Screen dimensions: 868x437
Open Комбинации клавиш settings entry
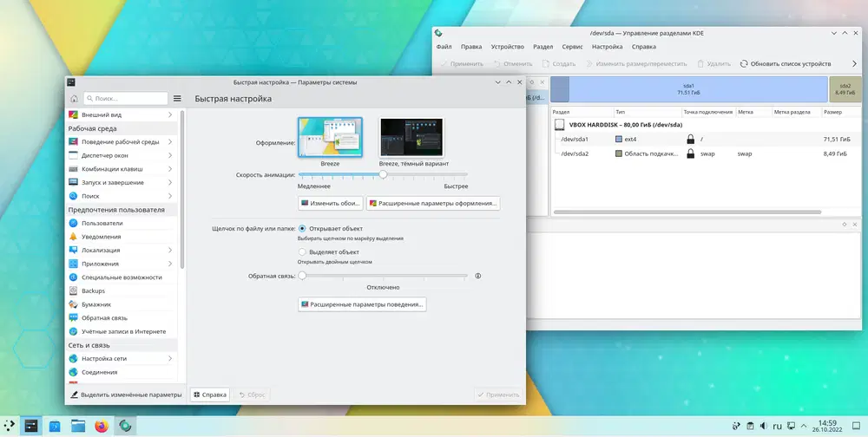pyautogui.click(x=121, y=169)
